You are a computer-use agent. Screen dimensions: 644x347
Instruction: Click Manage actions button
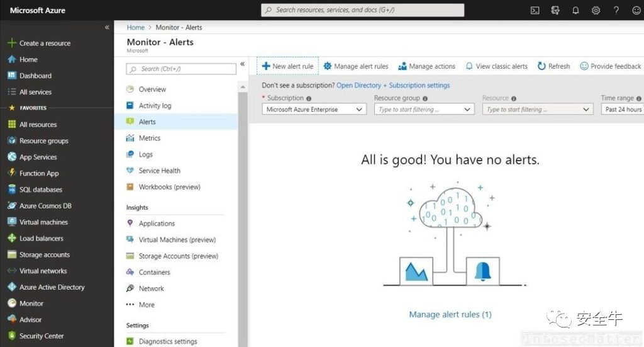tap(427, 65)
